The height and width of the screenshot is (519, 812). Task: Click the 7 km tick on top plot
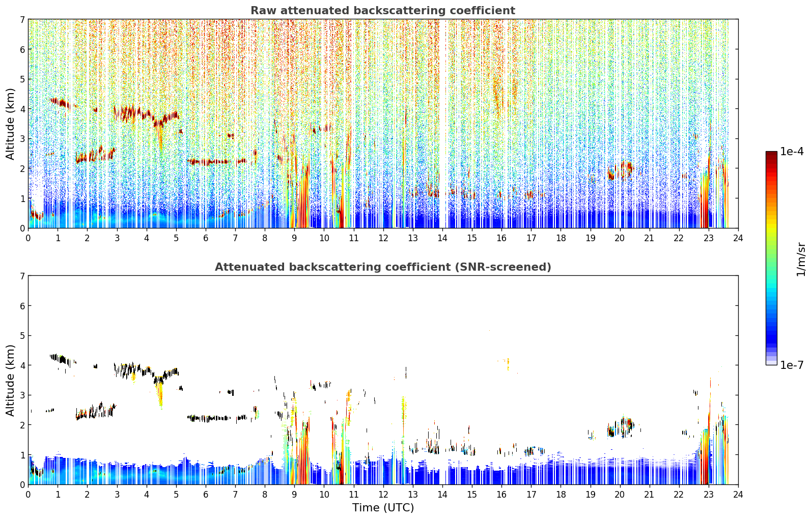coord(22,19)
